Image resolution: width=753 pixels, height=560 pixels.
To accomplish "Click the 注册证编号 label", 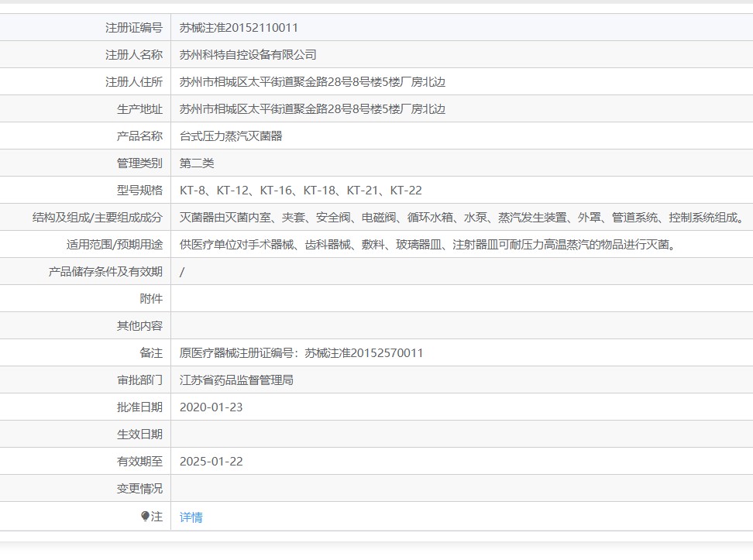I will pos(134,27).
